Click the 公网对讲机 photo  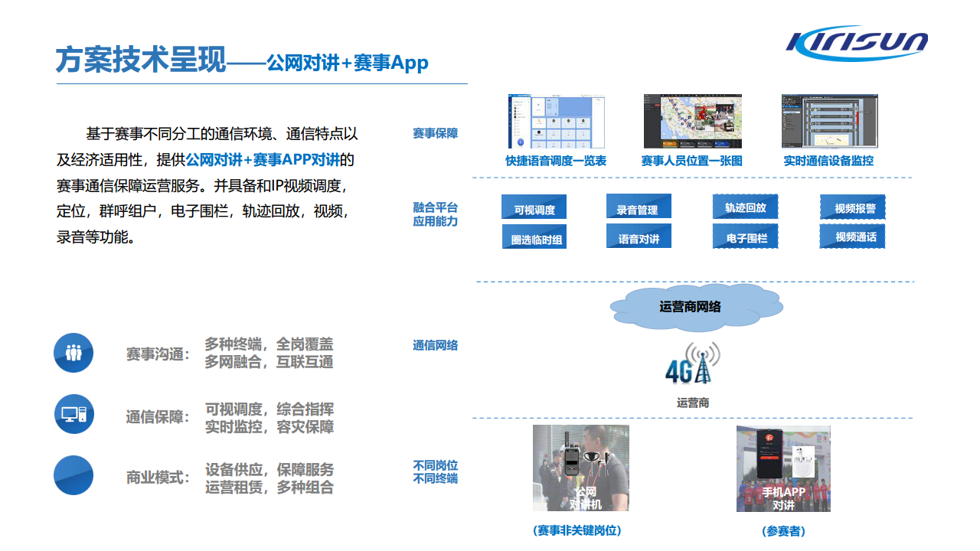tap(581, 468)
